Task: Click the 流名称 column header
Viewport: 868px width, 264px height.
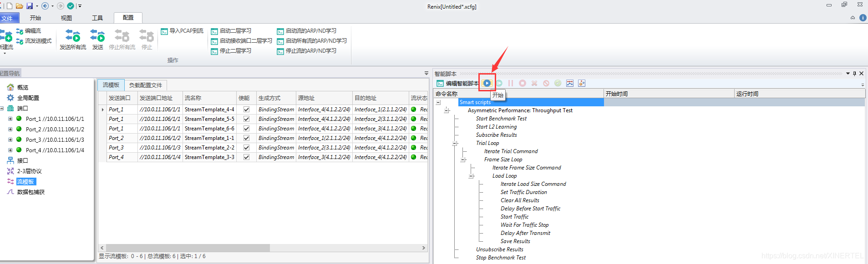Action: (209, 98)
